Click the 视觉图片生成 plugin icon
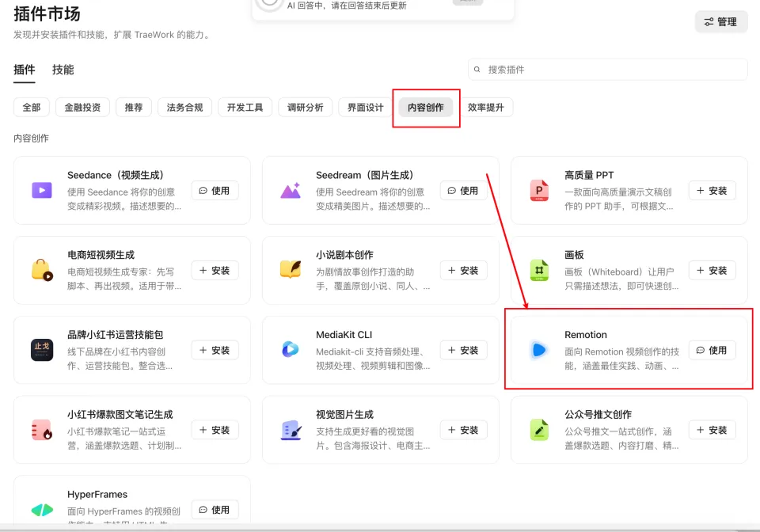The height and width of the screenshot is (532, 760). (291, 430)
